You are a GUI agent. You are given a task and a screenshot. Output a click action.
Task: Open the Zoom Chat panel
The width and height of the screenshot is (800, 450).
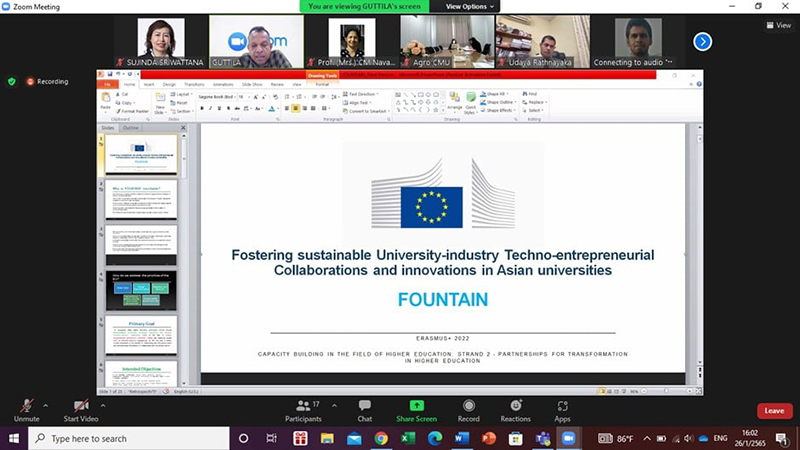pyautogui.click(x=364, y=411)
